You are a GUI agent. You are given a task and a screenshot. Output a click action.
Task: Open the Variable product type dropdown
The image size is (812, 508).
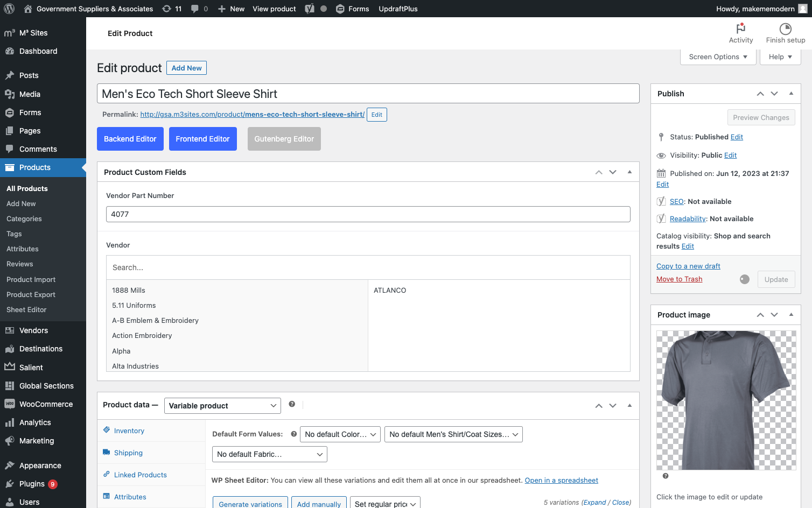(x=222, y=406)
